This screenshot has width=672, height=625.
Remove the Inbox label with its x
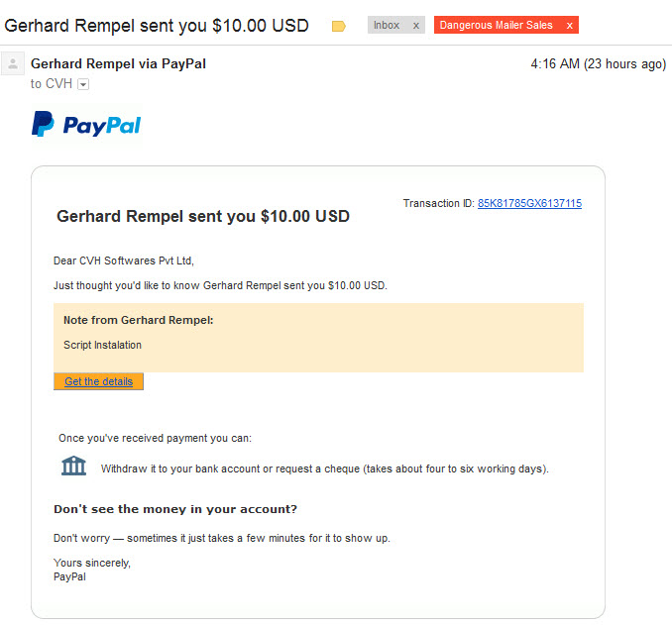coord(415,26)
